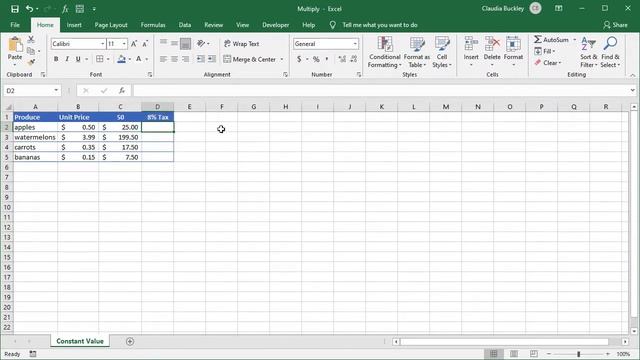Click Merge & Center

(x=249, y=59)
